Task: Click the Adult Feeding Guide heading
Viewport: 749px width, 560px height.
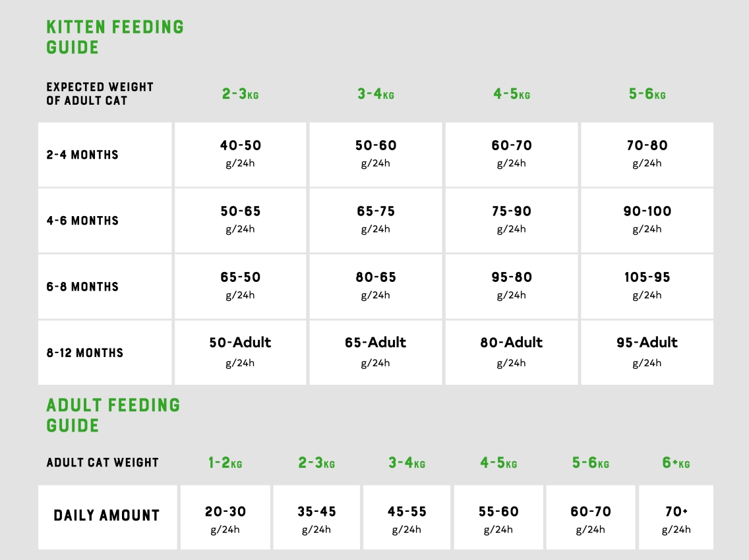Action: coord(113,415)
